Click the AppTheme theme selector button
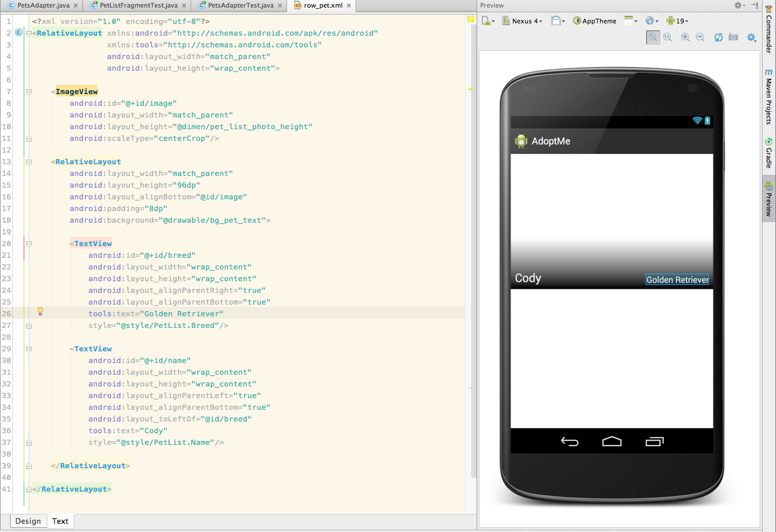Screen dimensions: 776x532 point(595,21)
